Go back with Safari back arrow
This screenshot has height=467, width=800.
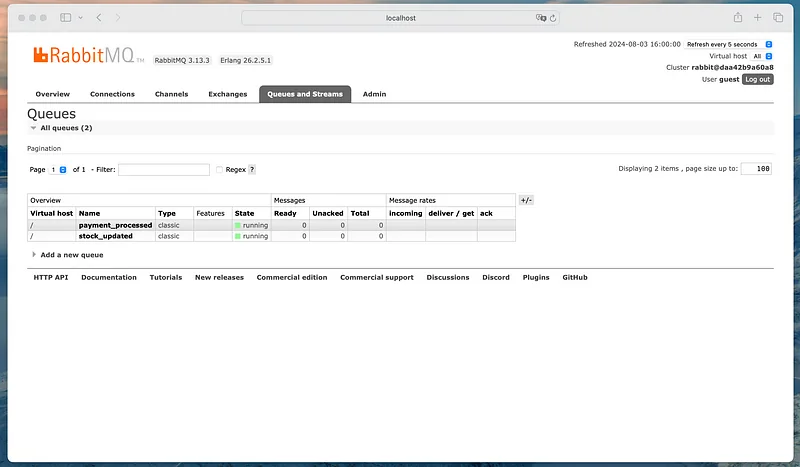99,17
